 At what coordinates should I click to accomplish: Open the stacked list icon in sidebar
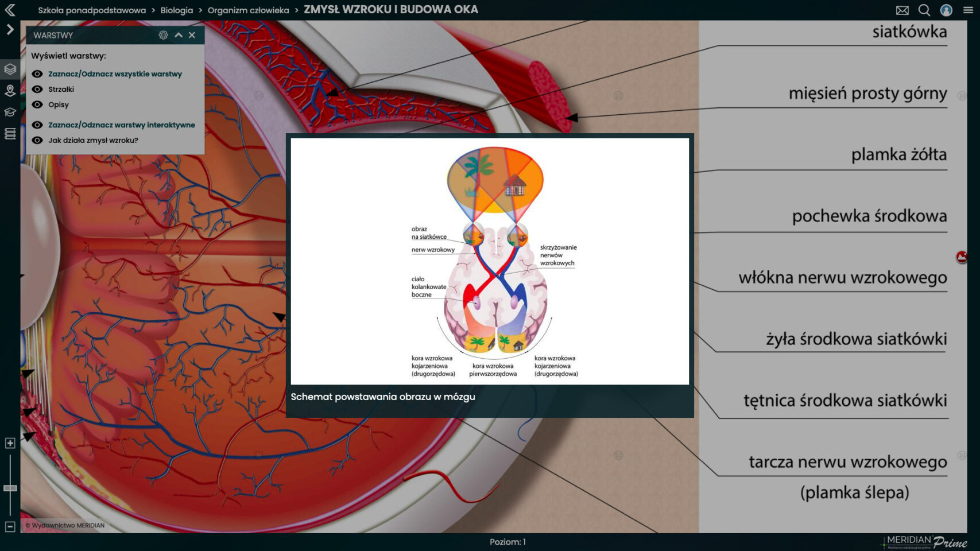(10, 134)
